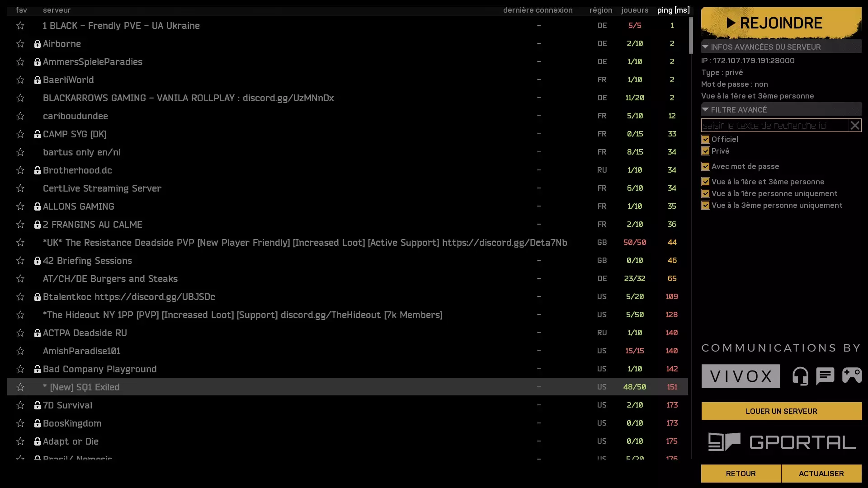The height and width of the screenshot is (488, 868).
Task: Click favorite star for CertLive Streaming Server
Action: click(x=20, y=188)
